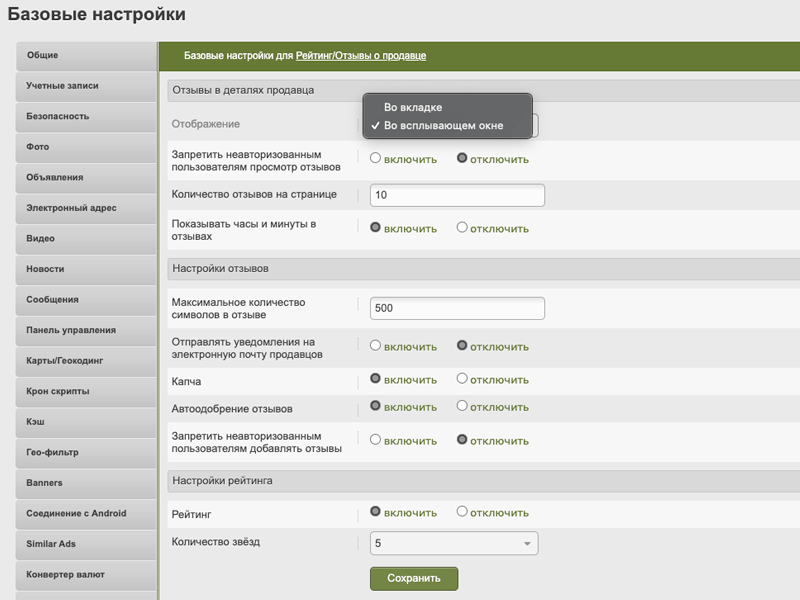
Task: Go to 'Объявления' settings section
Action: click(x=86, y=177)
